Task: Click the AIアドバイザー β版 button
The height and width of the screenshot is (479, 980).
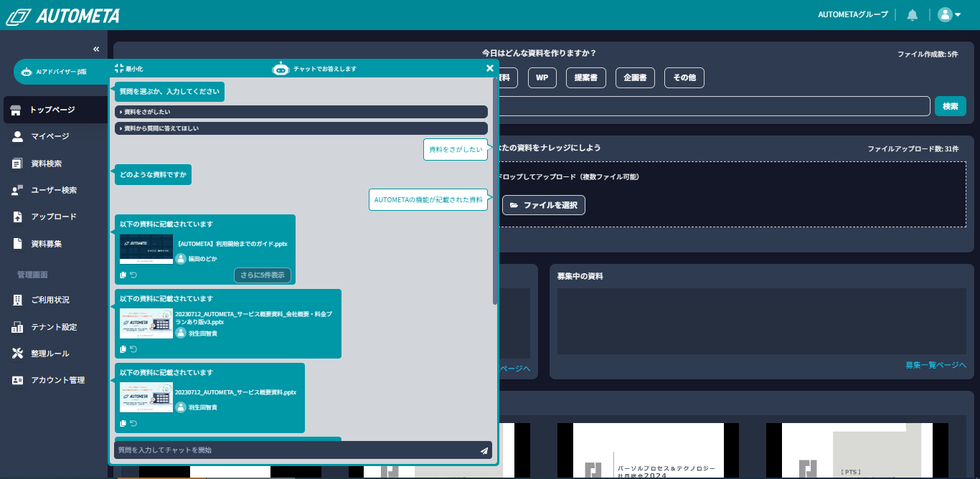Action: [62, 72]
